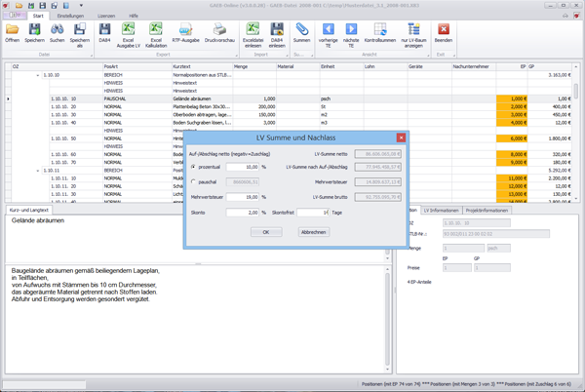Click the Speichern ribbon icon
This screenshot has width=585, height=392.
click(35, 33)
